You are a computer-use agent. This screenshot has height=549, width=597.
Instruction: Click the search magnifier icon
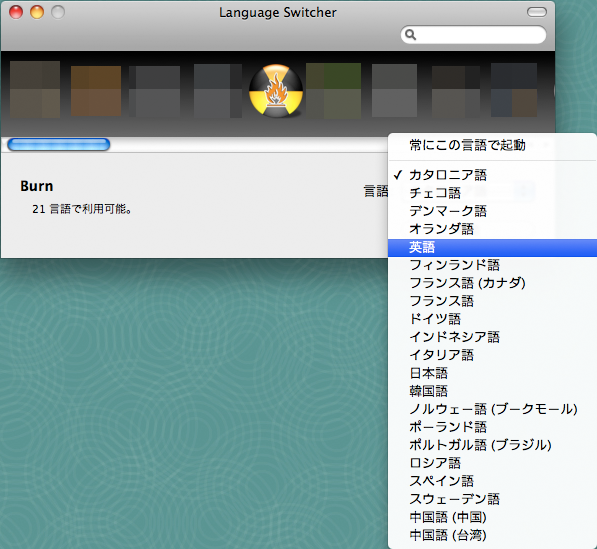[x=410, y=35]
